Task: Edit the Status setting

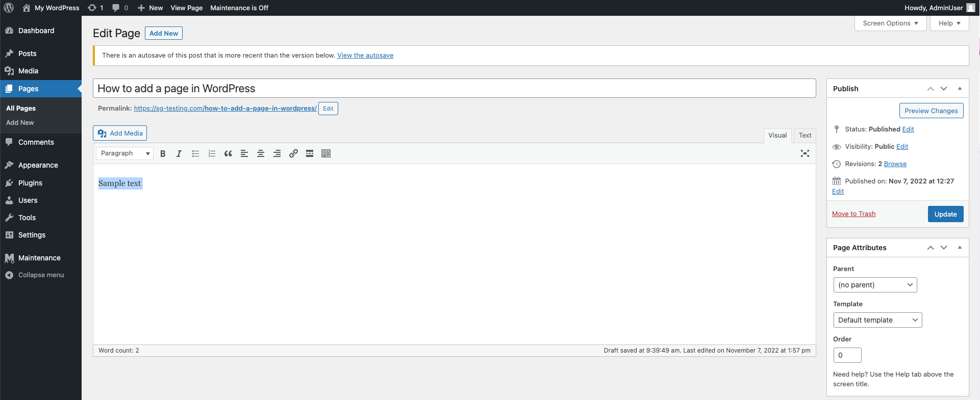Action: pos(908,129)
